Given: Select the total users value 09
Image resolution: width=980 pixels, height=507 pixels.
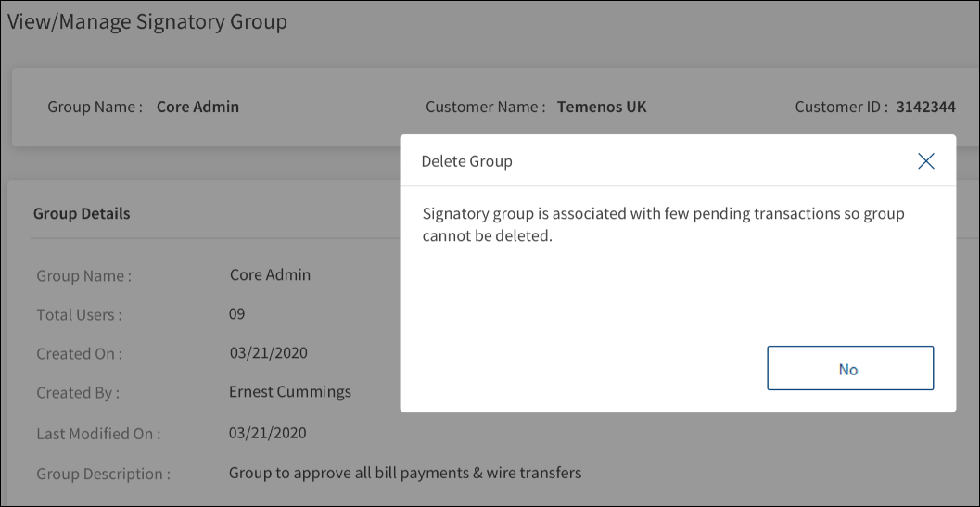Looking at the screenshot, I should pos(236,314).
